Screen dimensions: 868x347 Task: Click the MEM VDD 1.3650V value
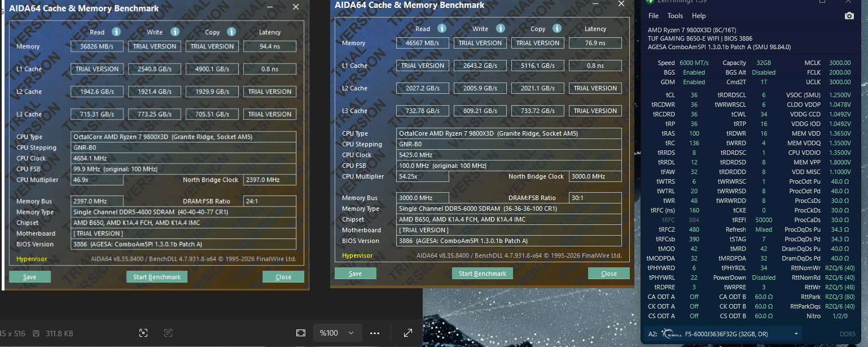(x=839, y=133)
